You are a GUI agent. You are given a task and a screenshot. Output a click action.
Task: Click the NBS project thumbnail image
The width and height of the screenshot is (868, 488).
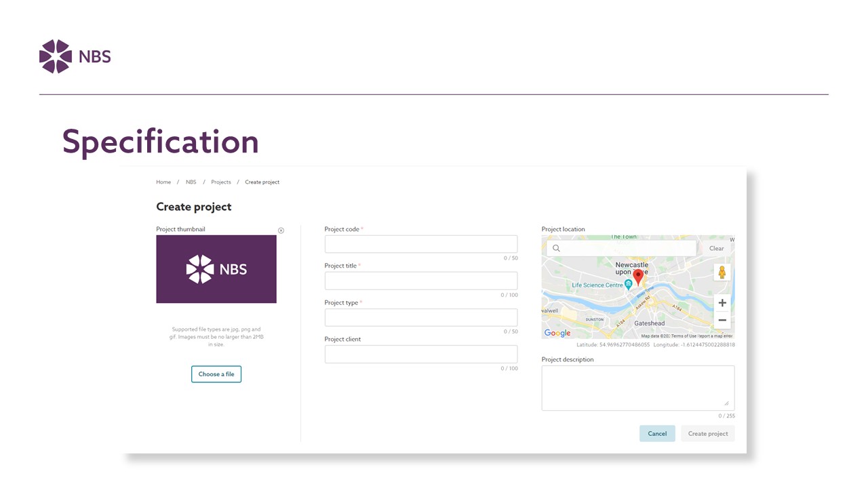pyautogui.click(x=216, y=269)
